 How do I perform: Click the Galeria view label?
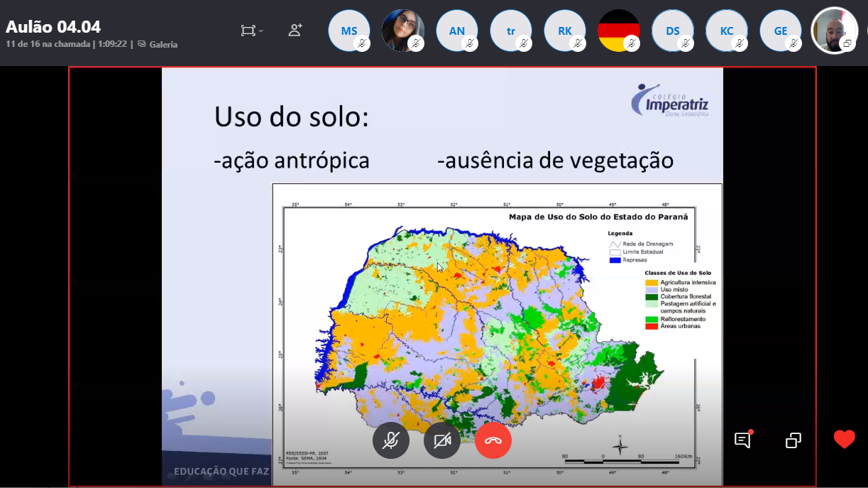coord(163,44)
